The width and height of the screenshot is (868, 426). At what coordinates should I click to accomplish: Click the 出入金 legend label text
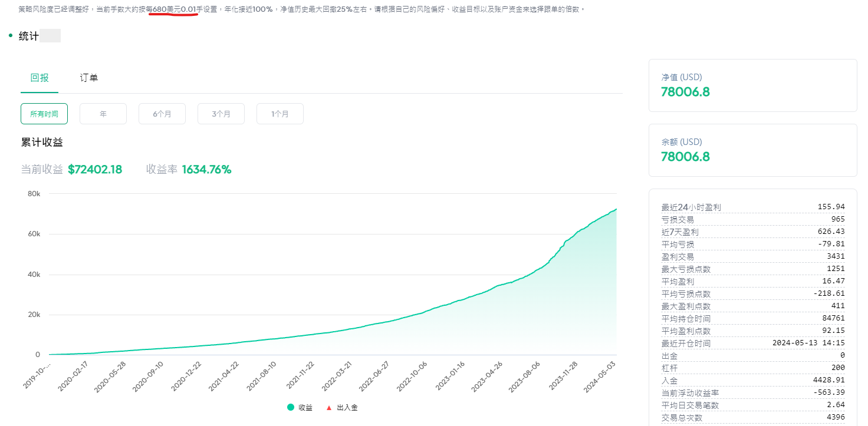pos(347,407)
